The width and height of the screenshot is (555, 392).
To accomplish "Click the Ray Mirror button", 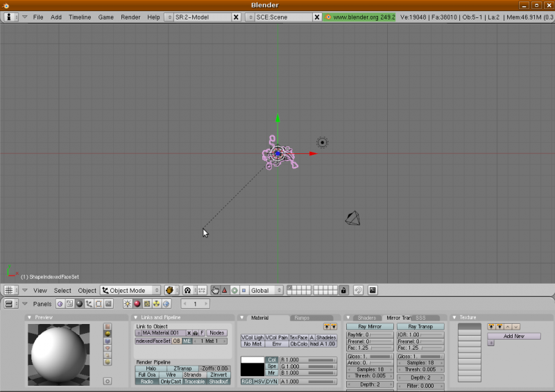I will click(370, 326).
